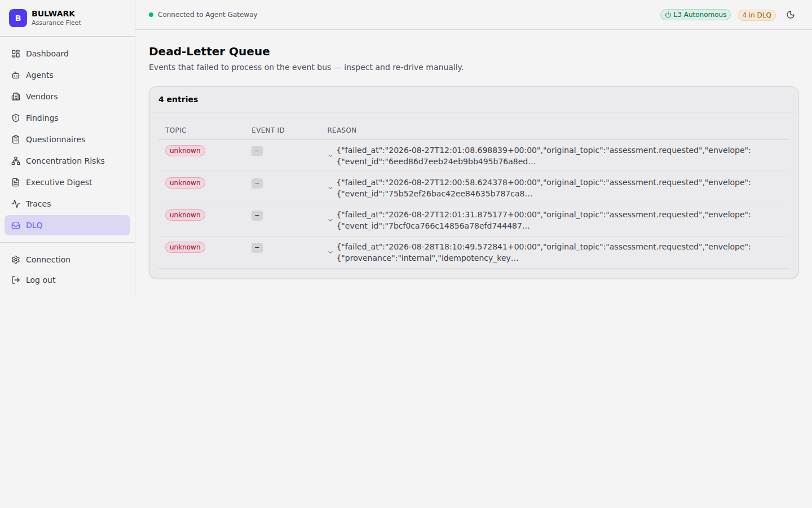Click the power icon in L3 Autonomous badge

668,15
